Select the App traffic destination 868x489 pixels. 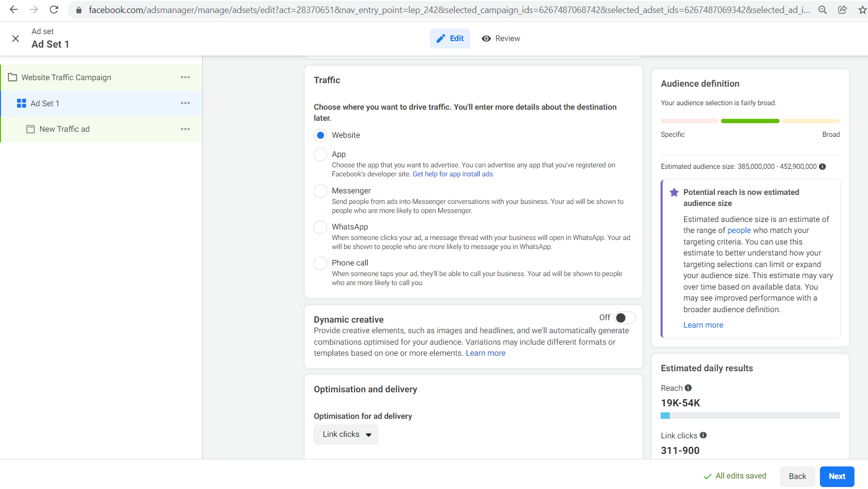[321, 154]
